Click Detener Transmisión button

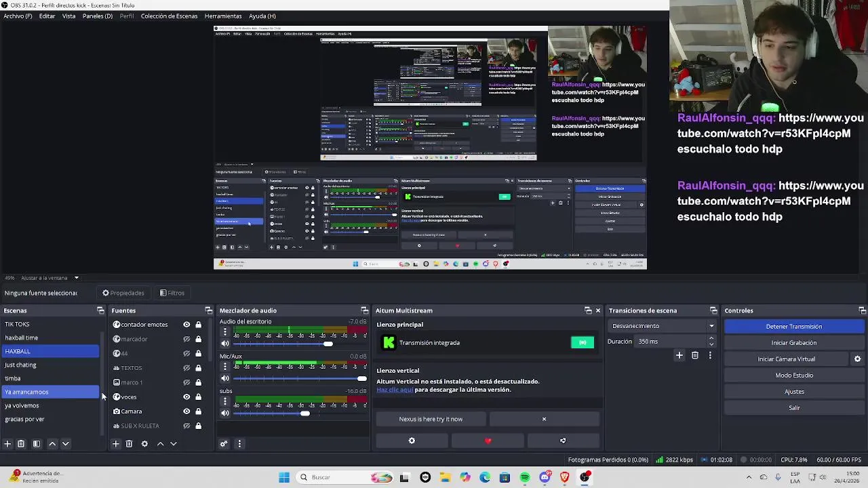pos(794,327)
